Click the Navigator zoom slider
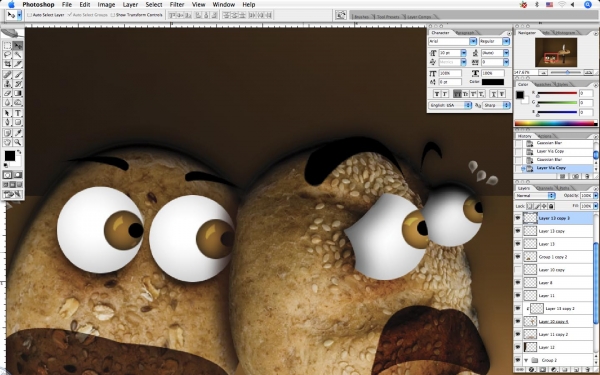The image size is (600, 375). pyautogui.click(x=567, y=72)
